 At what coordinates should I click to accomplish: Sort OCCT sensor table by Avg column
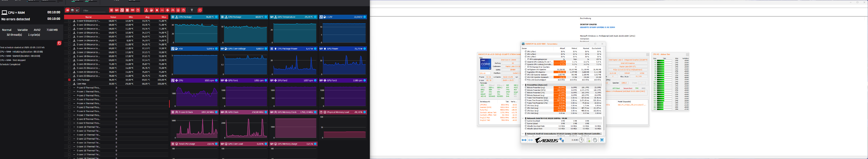tap(148, 17)
